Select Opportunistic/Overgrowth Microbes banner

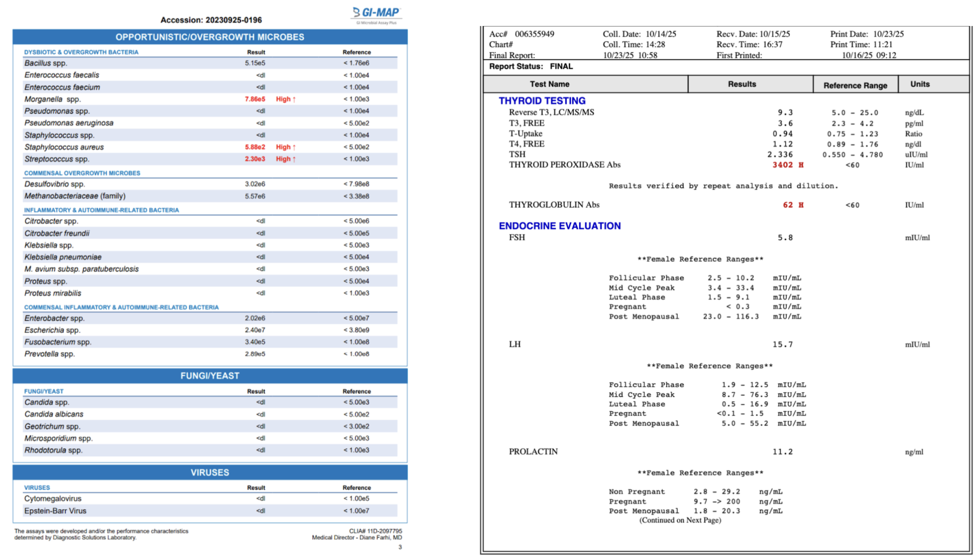tap(210, 37)
